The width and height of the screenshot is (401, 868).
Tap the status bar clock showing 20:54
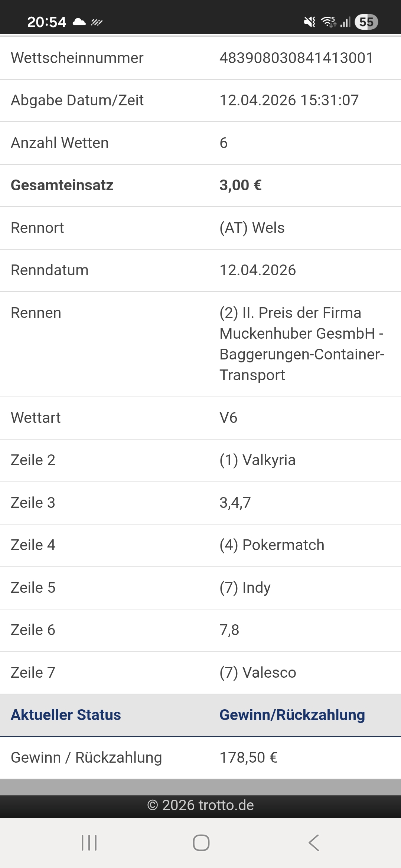[46, 22]
